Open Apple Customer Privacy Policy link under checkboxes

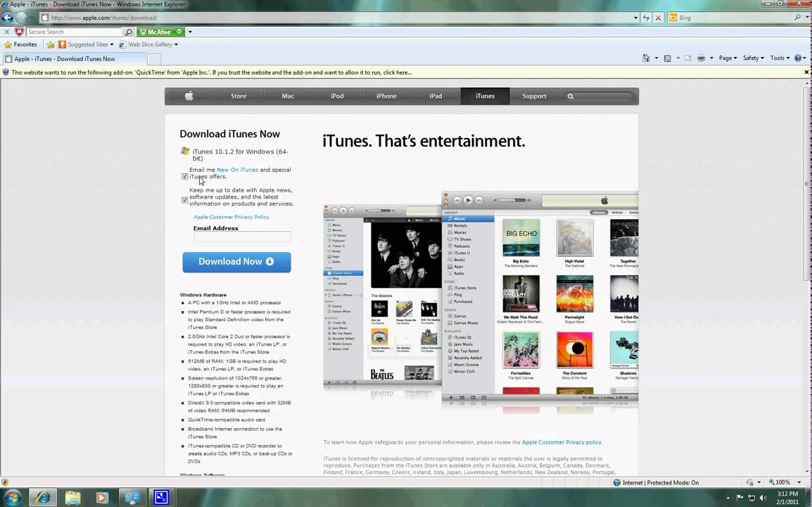coord(231,217)
